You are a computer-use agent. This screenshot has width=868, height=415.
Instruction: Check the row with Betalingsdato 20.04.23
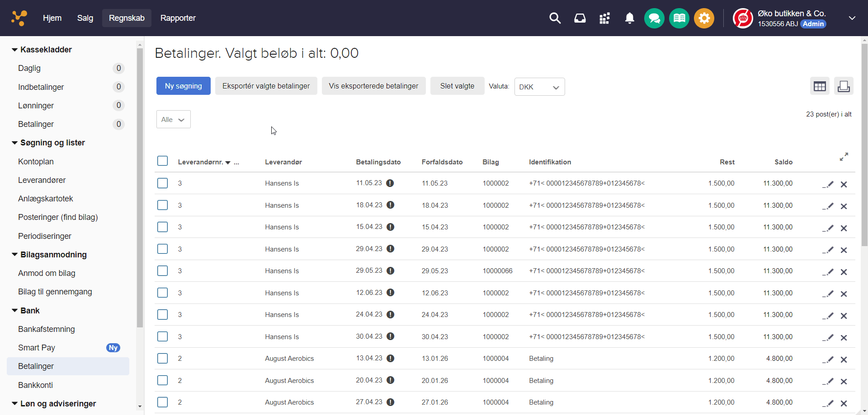[163, 380]
